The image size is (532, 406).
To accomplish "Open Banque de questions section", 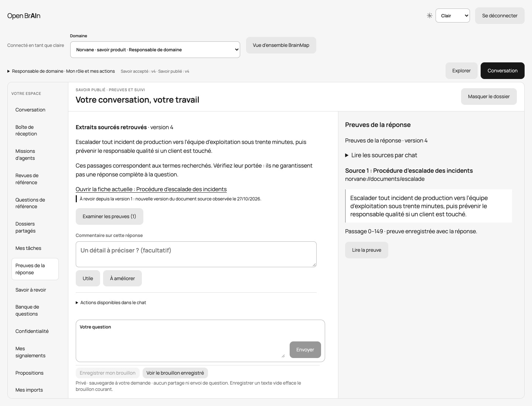I will pyautogui.click(x=35, y=310).
